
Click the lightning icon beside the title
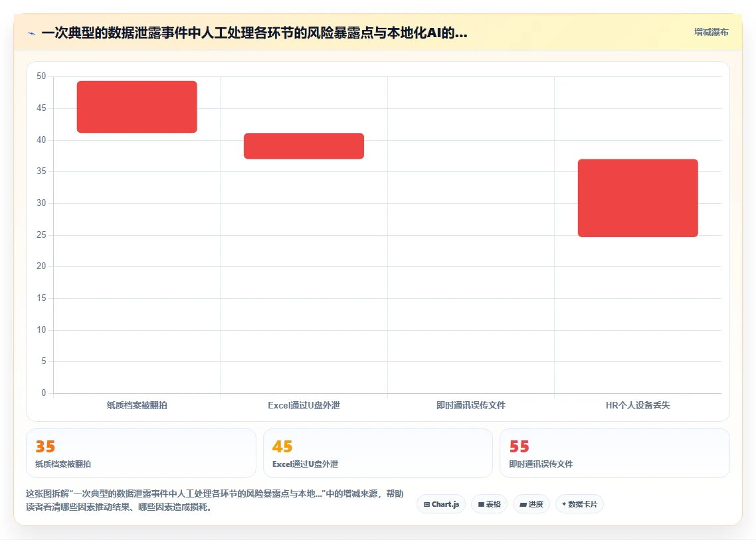tap(32, 33)
